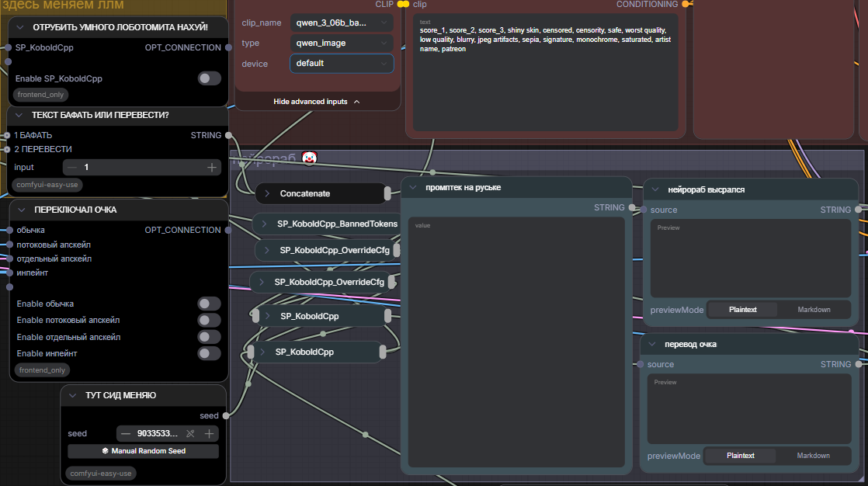Image resolution: width=868 pixels, height=486 pixels.
Task: Click the input number field
Action: [142, 167]
